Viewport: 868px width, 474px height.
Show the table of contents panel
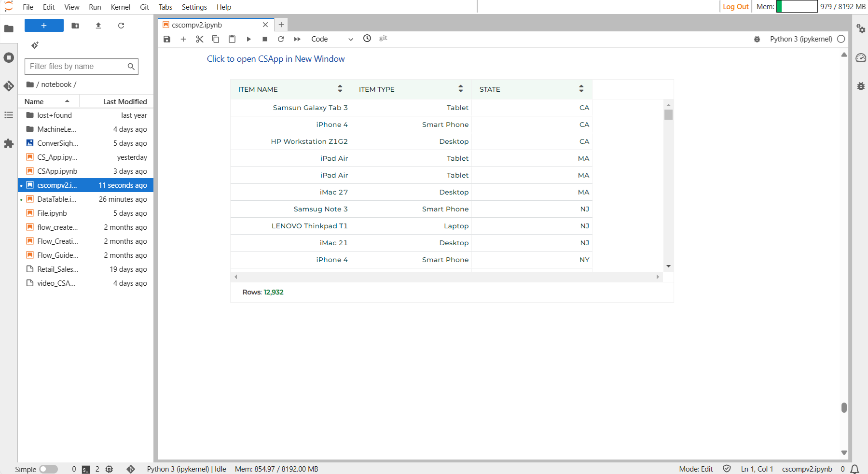coord(9,115)
